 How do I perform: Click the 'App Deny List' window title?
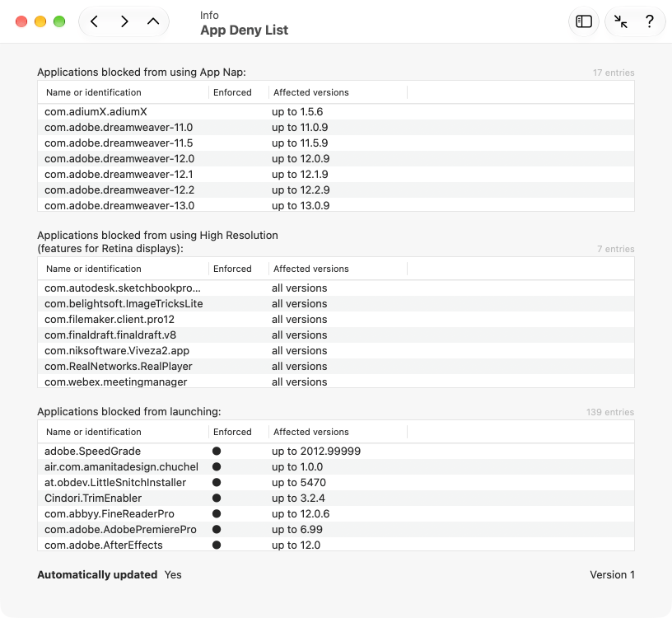[245, 30]
